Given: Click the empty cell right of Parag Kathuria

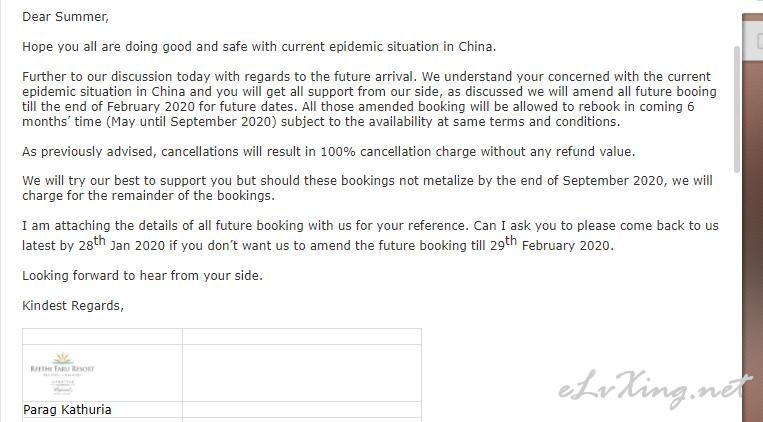Looking at the screenshot, I should [x=302, y=409].
